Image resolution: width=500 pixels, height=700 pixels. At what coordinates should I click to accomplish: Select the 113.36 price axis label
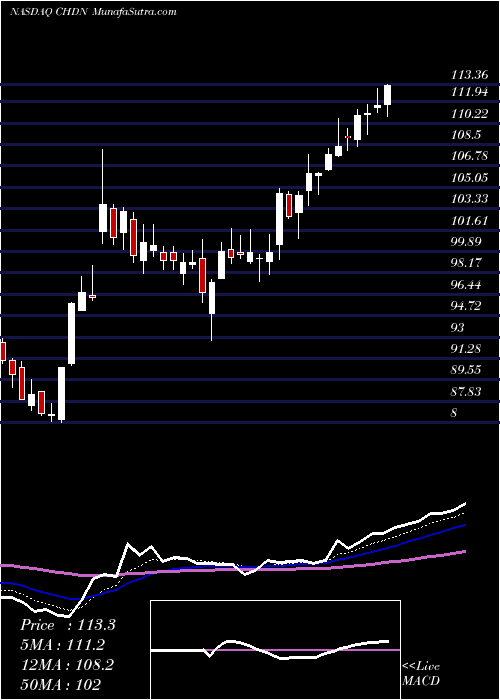click(469, 74)
